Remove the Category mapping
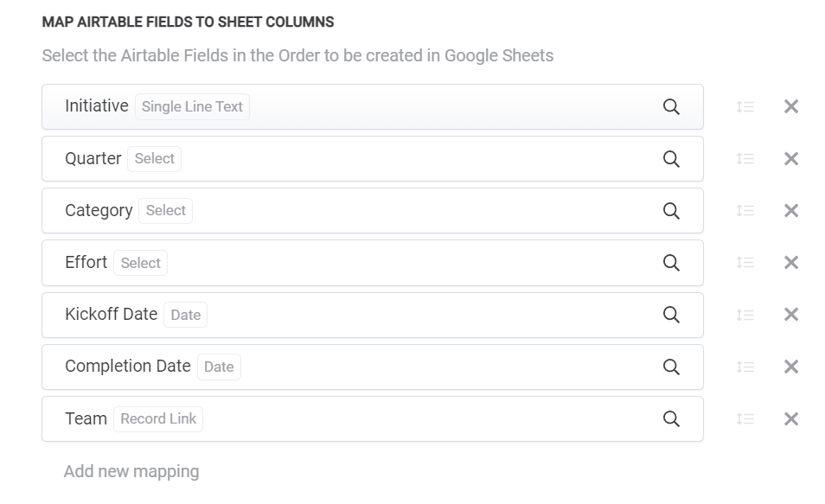 click(x=790, y=210)
